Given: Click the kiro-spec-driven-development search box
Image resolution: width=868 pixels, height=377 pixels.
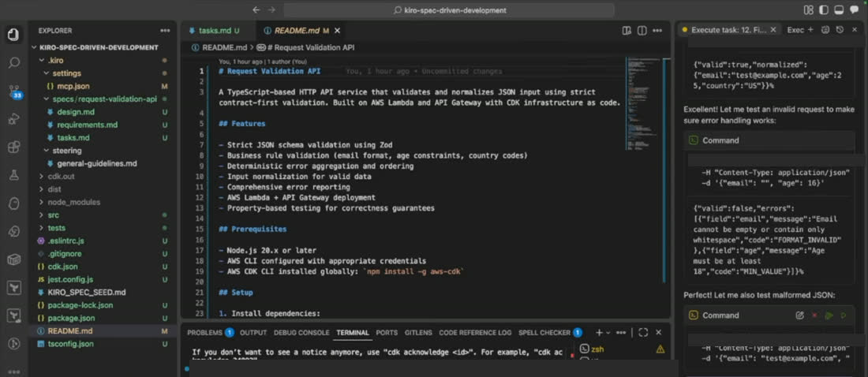Looking at the screenshot, I should [x=449, y=10].
